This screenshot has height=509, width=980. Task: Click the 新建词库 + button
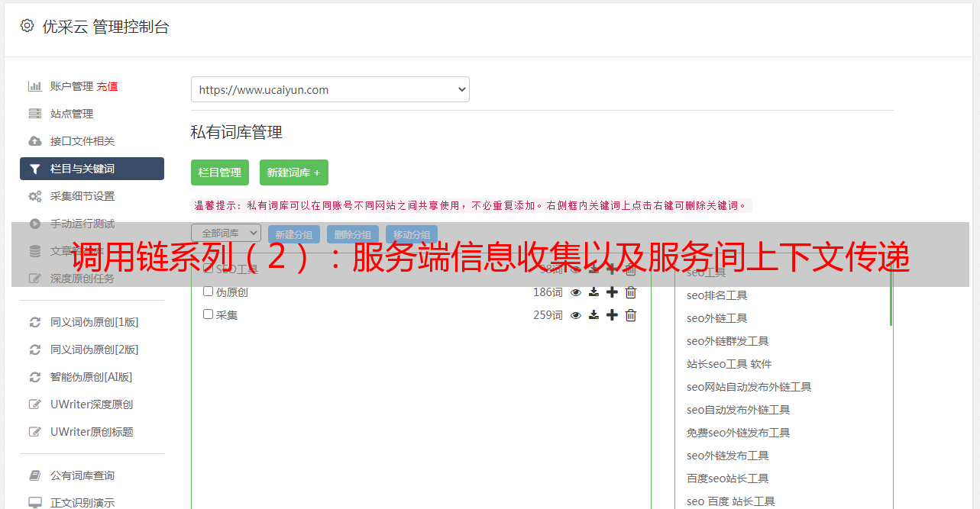click(x=294, y=172)
